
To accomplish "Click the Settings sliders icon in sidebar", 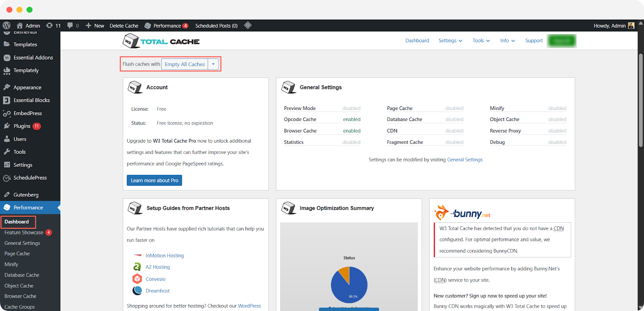I will [x=7, y=165].
